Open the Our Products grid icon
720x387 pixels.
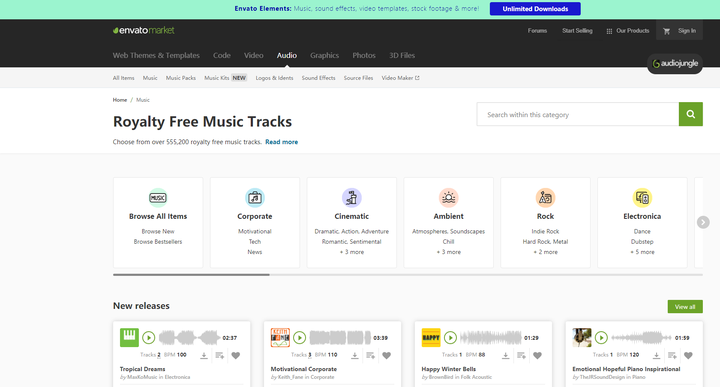609,31
